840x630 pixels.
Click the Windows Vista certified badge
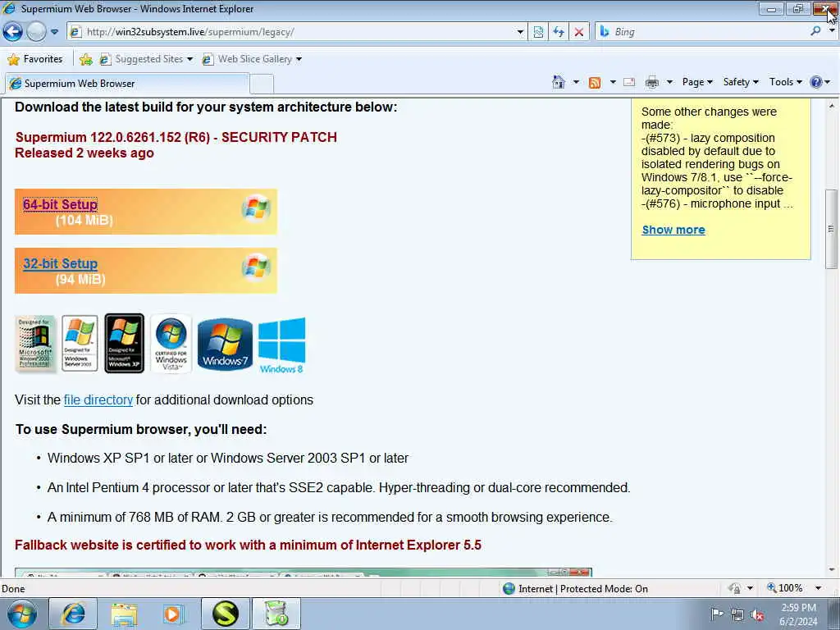[171, 344]
